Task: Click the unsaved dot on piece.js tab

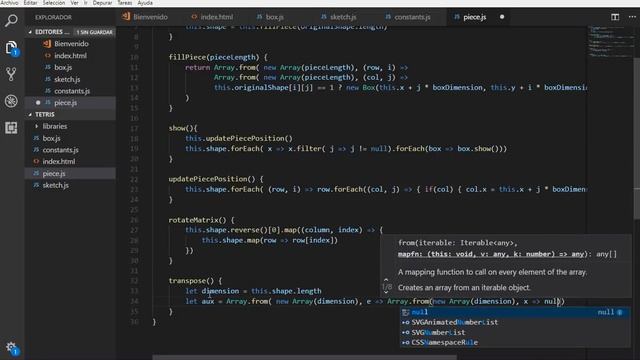Action: (x=502, y=17)
